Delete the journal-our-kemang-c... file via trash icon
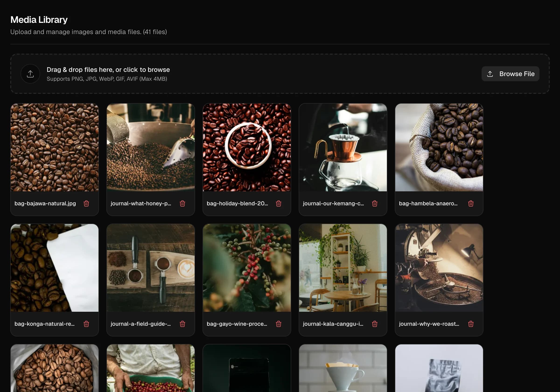The image size is (560, 392). coord(375,203)
